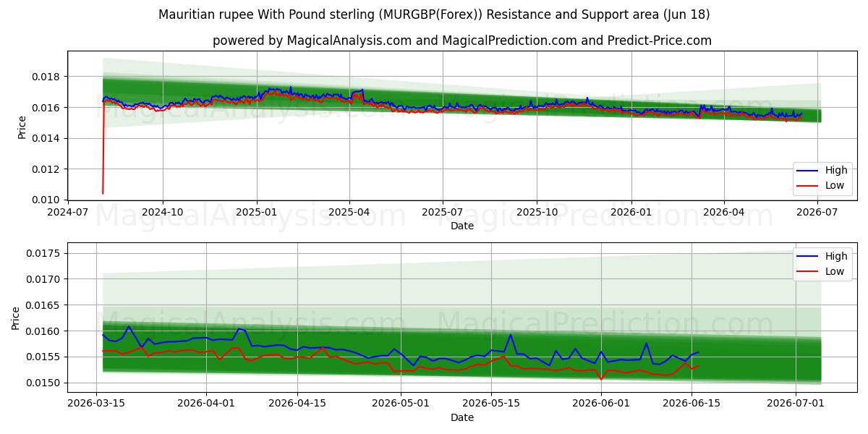Click the 0.0160 price tick on the bottom chart
The image size is (868, 434).
pyautogui.click(x=45, y=331)
